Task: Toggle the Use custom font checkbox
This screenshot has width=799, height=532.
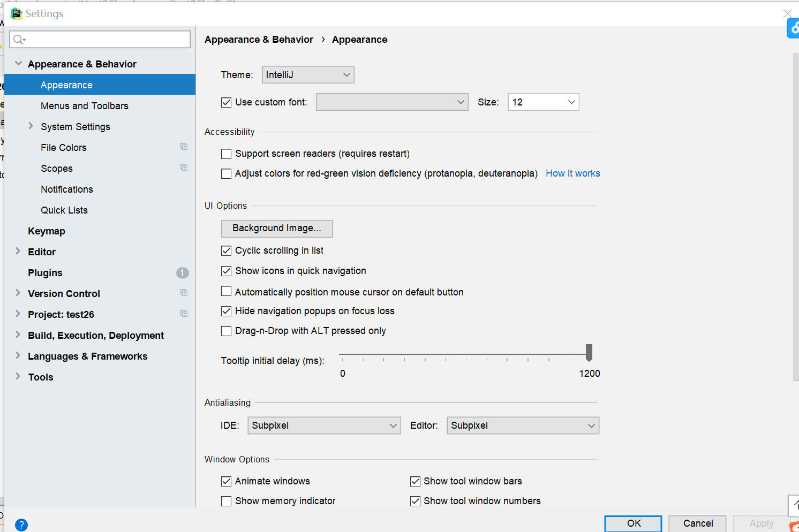Action: (x=227, y=102)
